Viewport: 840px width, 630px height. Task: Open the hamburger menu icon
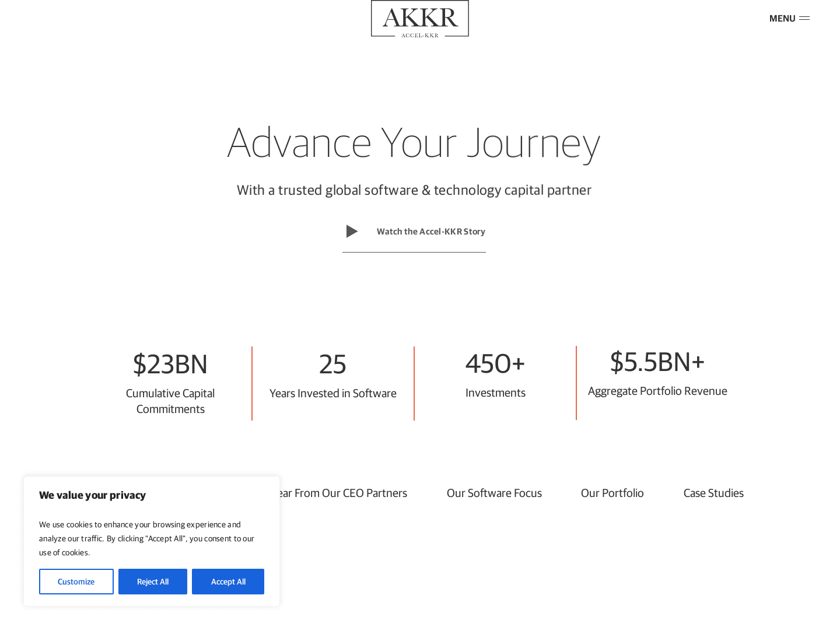pyautogui.click(x=804, y=18)
